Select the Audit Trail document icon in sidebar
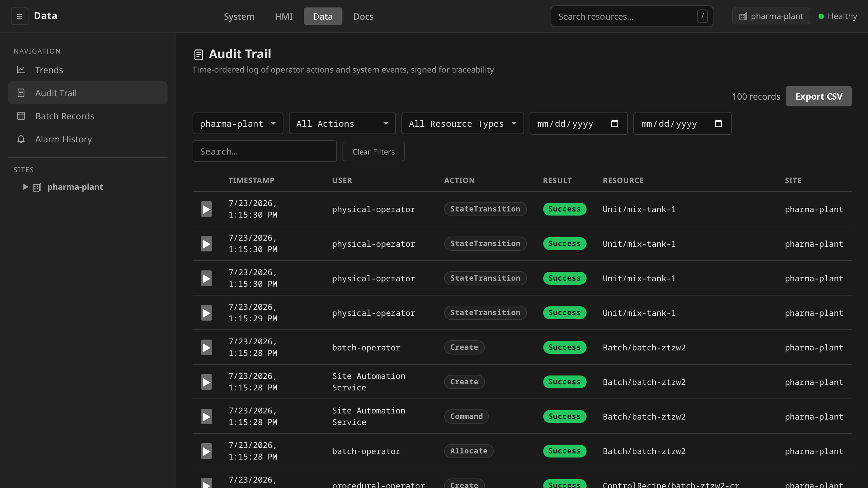 pos(21,93)
